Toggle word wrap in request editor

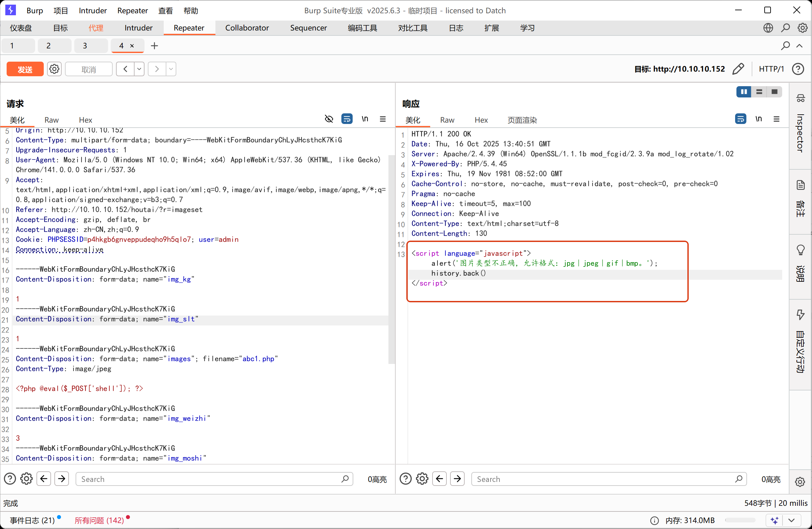(347, 119)
